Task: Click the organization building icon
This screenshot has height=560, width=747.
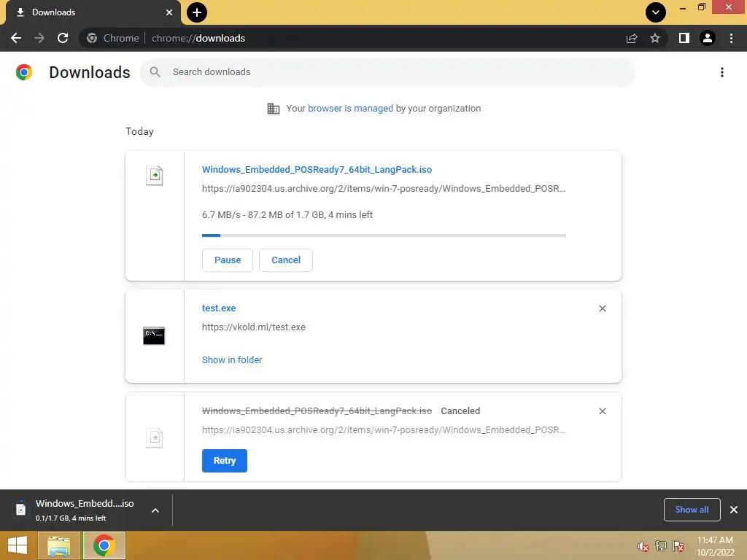Action: tap(274, 109)
